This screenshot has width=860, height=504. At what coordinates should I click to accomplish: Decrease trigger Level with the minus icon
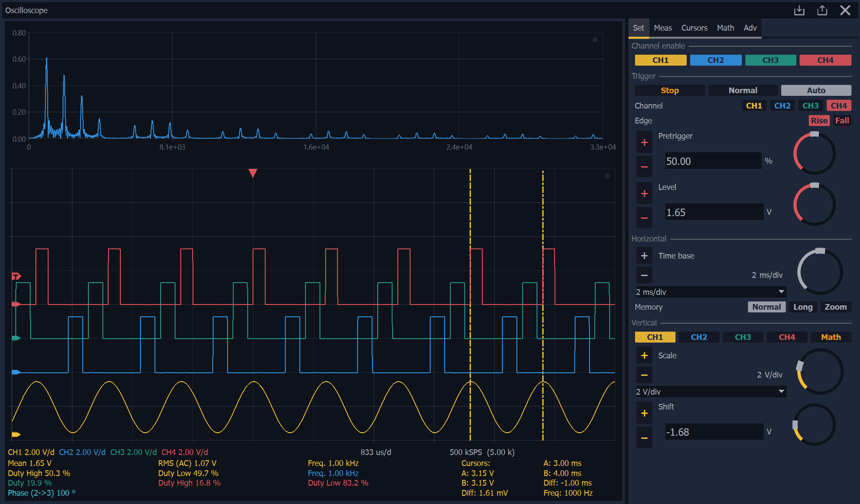(x=644, y=218)
